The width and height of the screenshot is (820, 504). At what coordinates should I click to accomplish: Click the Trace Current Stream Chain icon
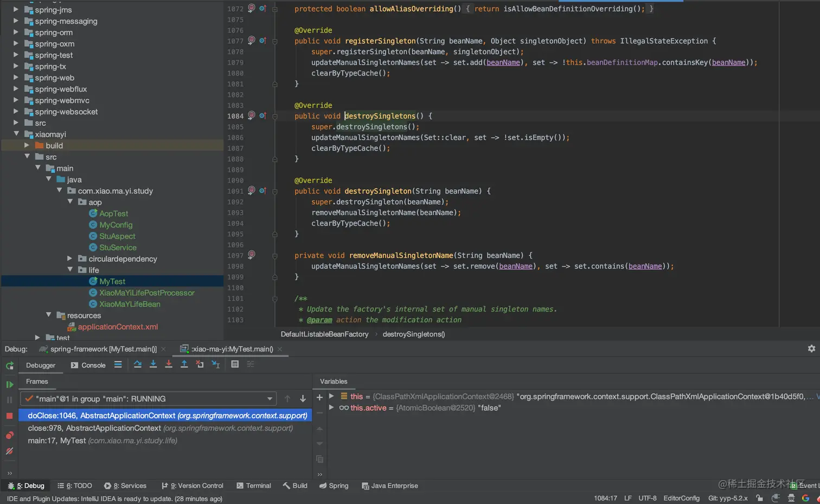pos(251,365)
